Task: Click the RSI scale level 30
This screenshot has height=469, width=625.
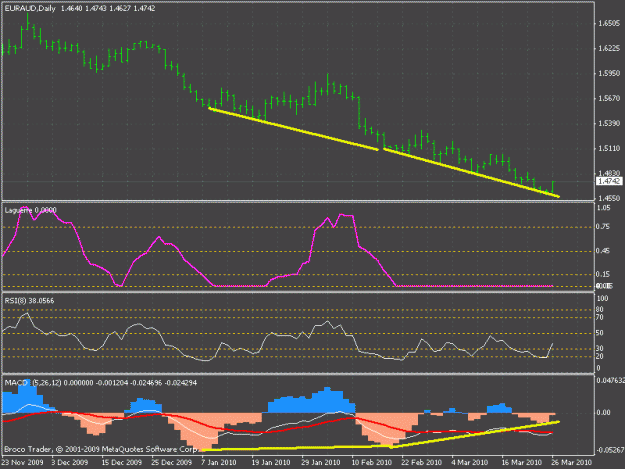Action: [x=599, y=349]
